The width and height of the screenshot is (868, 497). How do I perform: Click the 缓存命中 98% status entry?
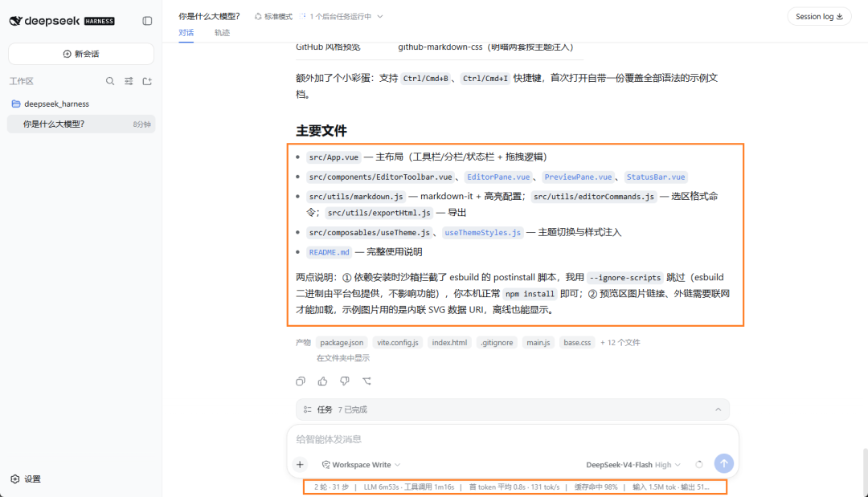point(596,487)
